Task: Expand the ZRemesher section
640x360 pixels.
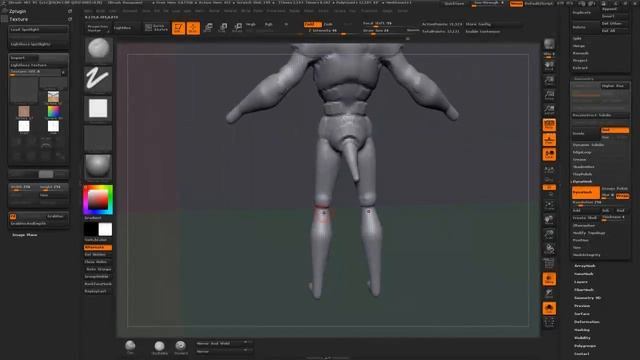Action: (x=584, y=225)
